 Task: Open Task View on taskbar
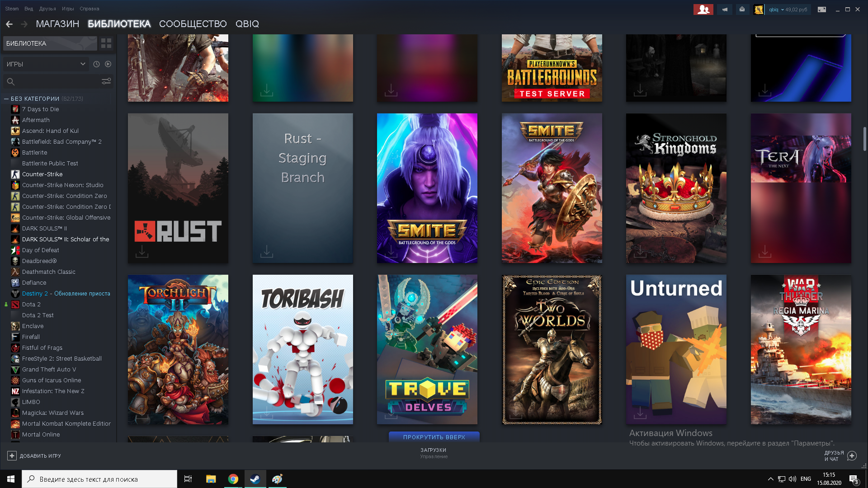click(x=188, y=479)
